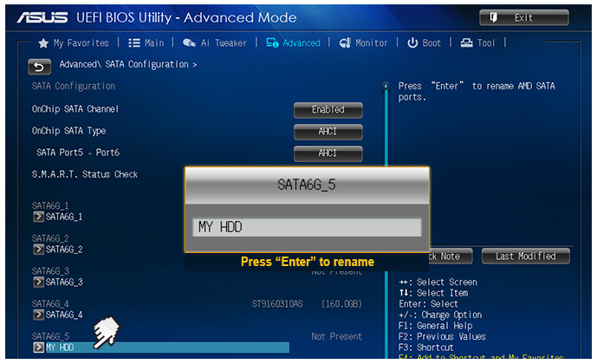
Task: Click the SATA6G_1 arrow icon
Action: pos(39,217)
